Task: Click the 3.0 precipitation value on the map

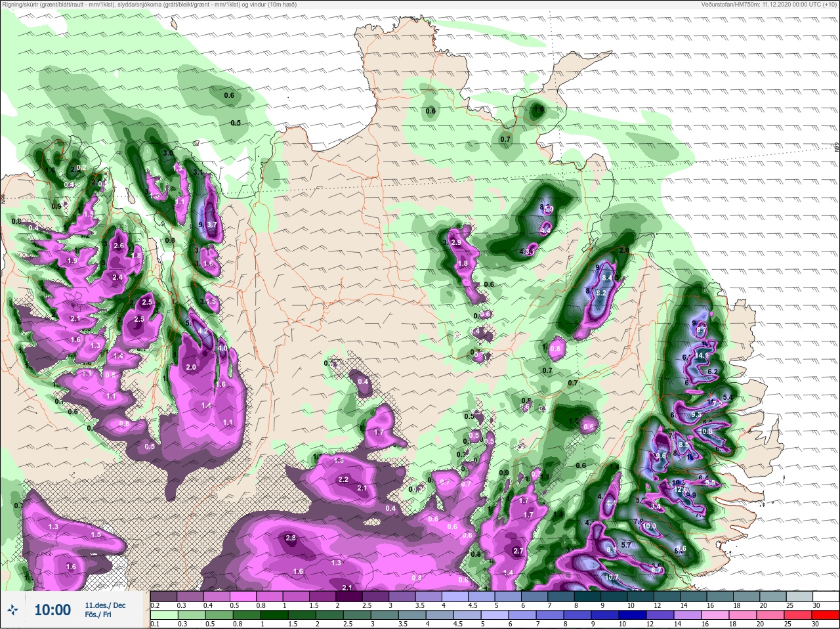Action: tap(167, 153)
